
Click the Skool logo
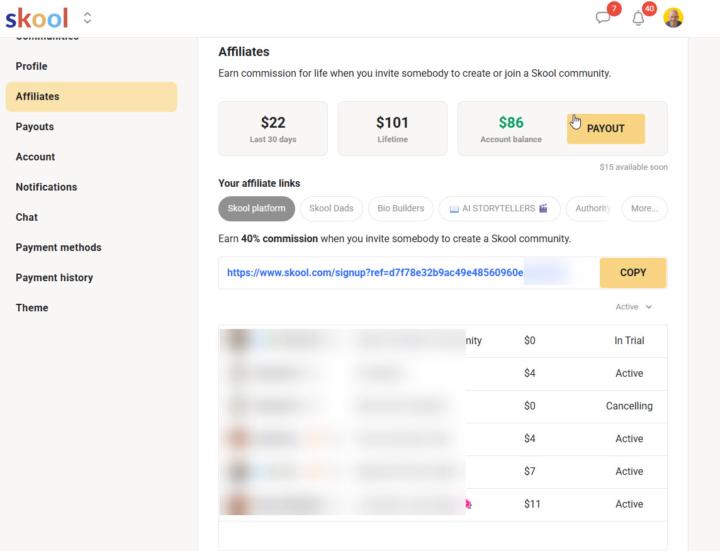37,18
